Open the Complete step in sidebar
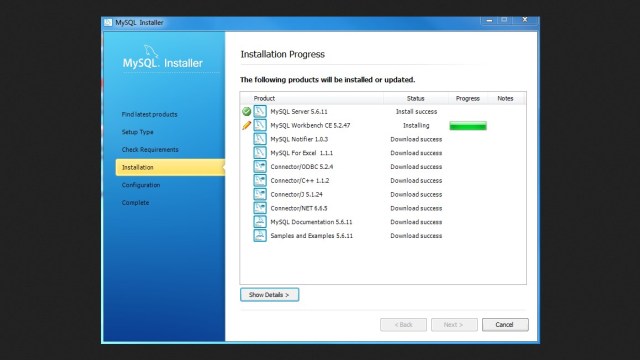640x360 pixels. coord(135,203)
